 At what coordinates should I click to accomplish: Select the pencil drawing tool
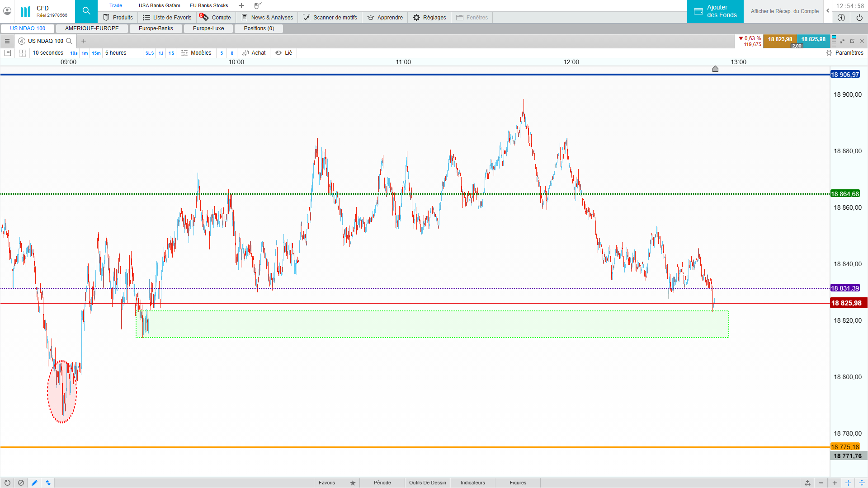click(34, 483)
